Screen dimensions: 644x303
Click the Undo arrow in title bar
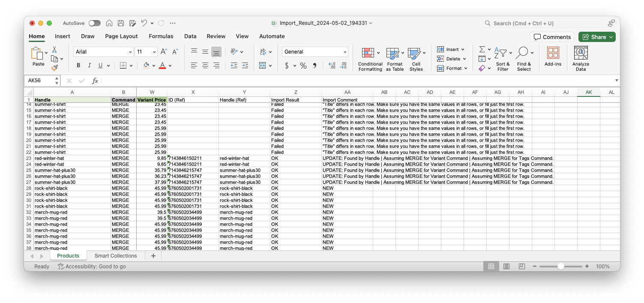coord(144,23)
